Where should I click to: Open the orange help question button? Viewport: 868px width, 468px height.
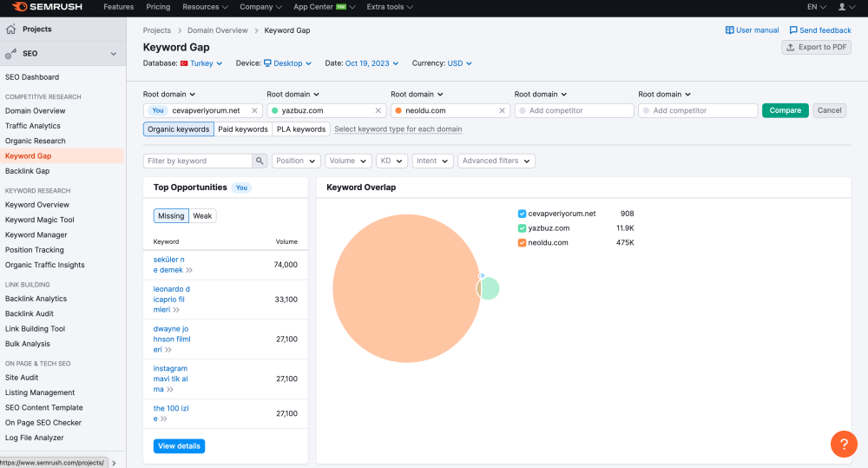844,444
